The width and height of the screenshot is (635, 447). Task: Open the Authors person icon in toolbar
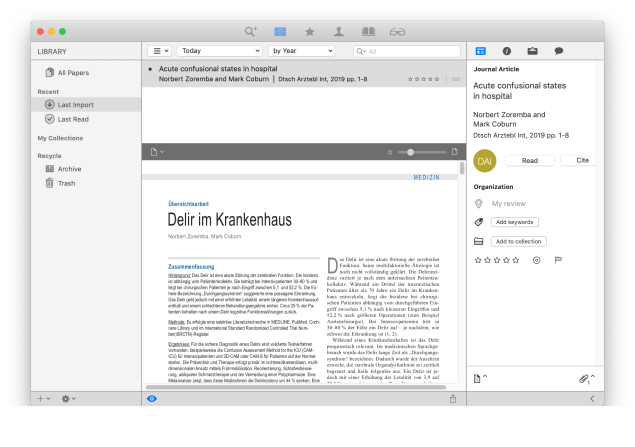tap(339, 31)
